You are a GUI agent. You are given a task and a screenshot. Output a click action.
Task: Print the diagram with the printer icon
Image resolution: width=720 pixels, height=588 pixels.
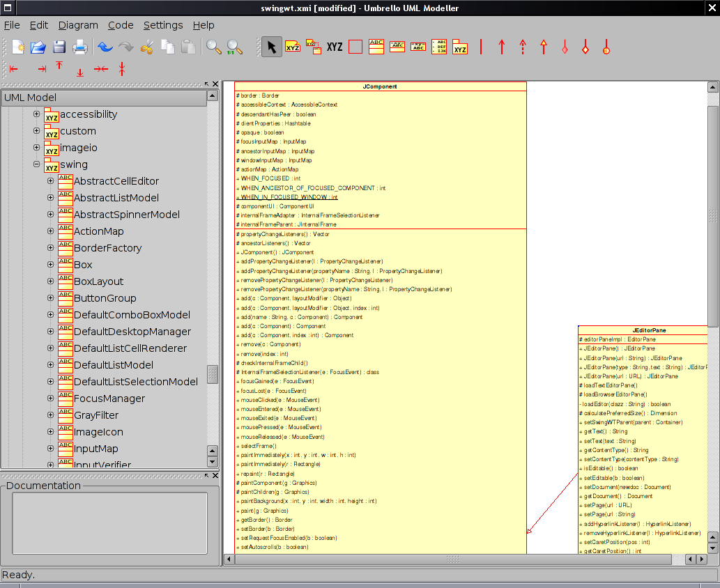tap(80, 47)
